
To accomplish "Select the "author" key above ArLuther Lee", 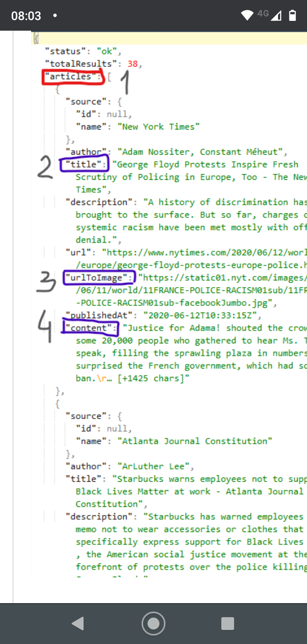I will click(86, 466).
